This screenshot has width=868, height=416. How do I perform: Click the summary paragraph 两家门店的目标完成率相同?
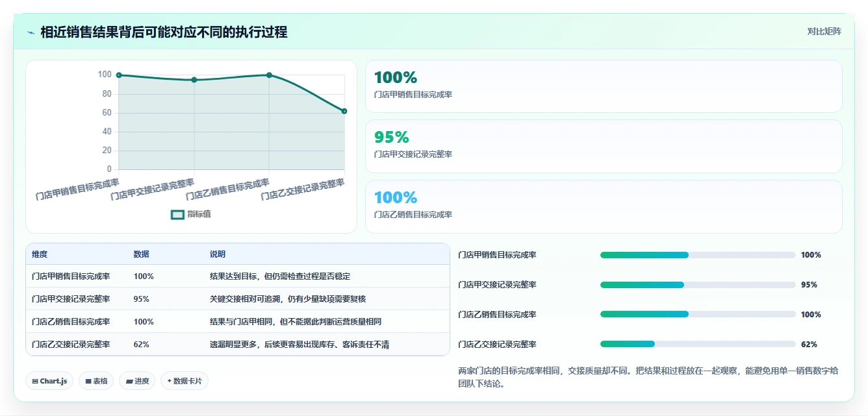(648, 377)
